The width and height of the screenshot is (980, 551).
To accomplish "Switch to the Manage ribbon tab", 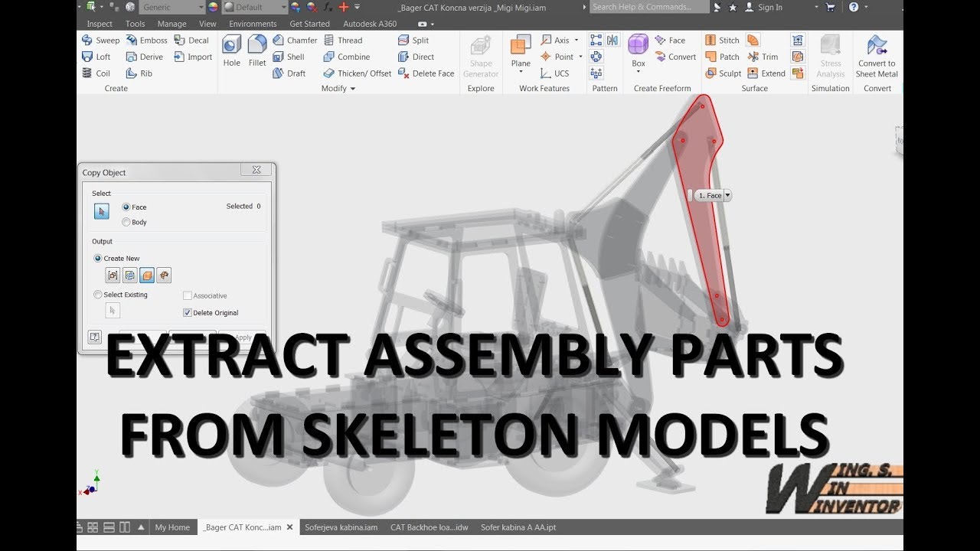I will [x=172, y=24].
